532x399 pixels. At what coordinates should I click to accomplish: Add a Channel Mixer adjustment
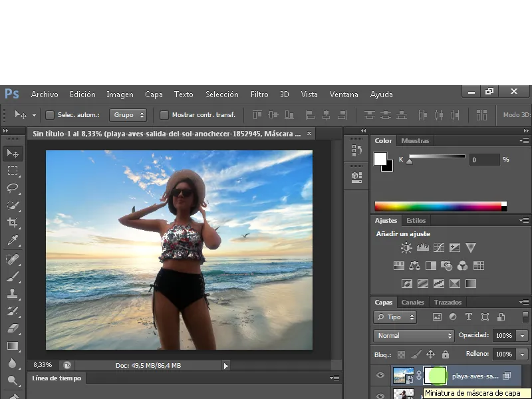462,265
